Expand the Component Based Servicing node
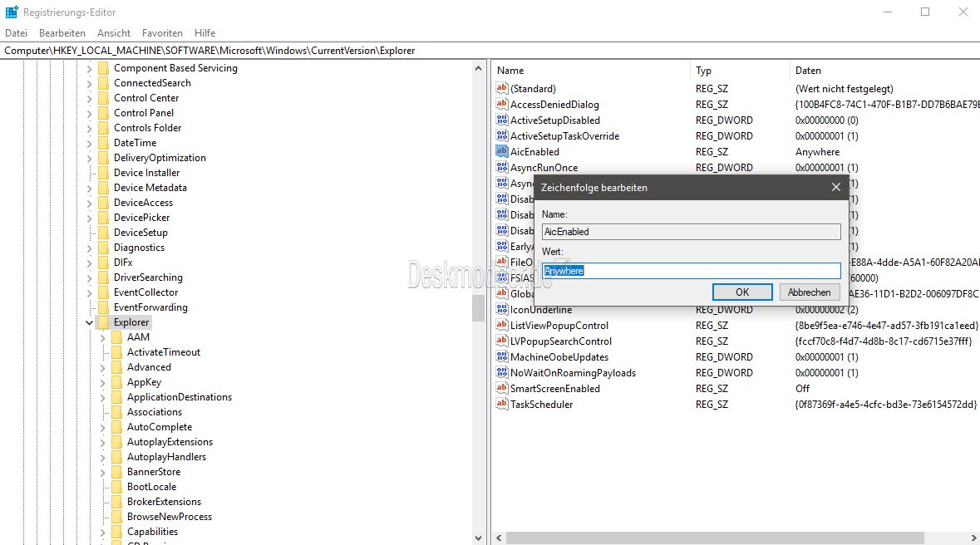Viewport: 980px width, 545px height. tap(90, 68)
